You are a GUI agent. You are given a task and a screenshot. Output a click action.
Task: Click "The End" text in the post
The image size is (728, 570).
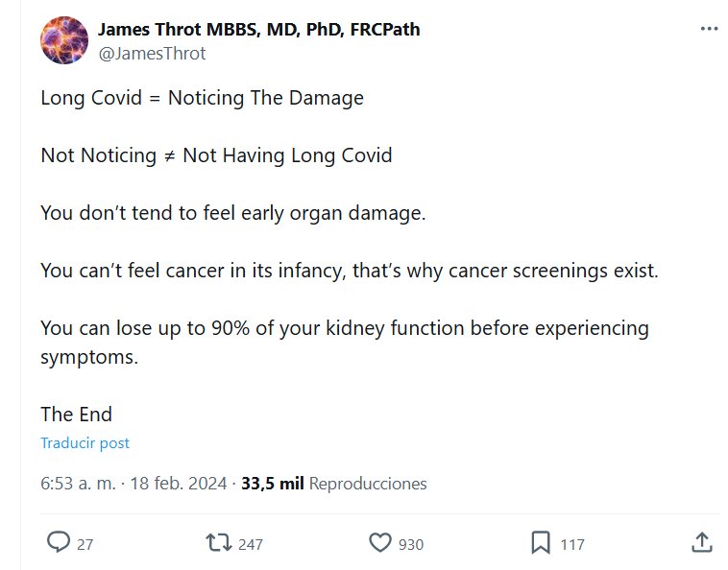click(x=76, y=415)
